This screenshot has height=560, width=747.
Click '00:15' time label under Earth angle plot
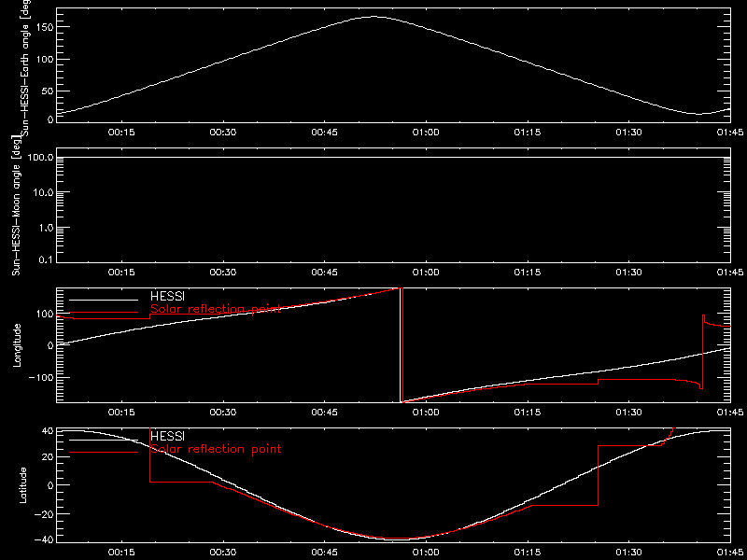(121, 133)
